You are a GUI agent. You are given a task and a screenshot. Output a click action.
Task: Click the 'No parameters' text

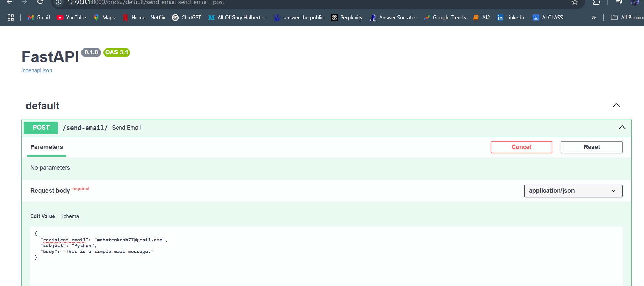coord(50,168)
